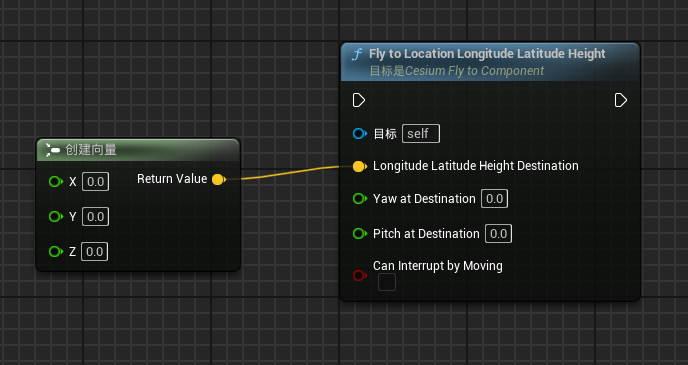Select the 创建向量 node title bar
Viewport: 688px width, 365px height.
coord(138,150)
